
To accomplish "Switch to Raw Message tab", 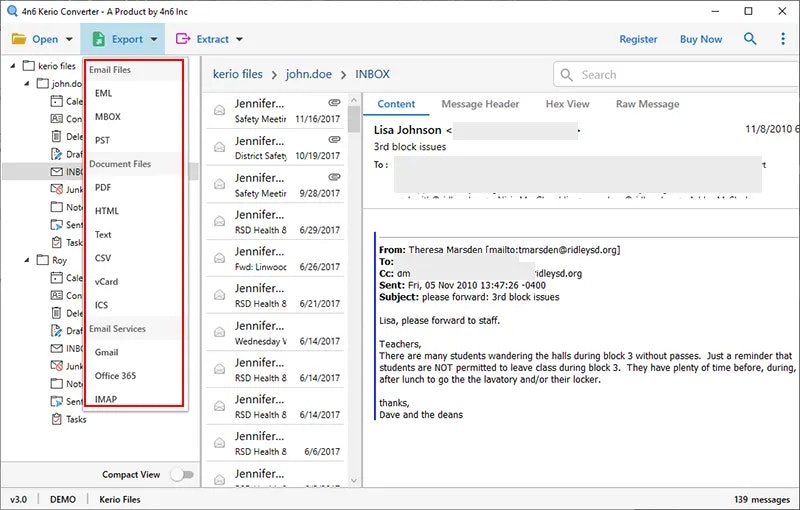I will pyautogui.click(x=647, y=104).
